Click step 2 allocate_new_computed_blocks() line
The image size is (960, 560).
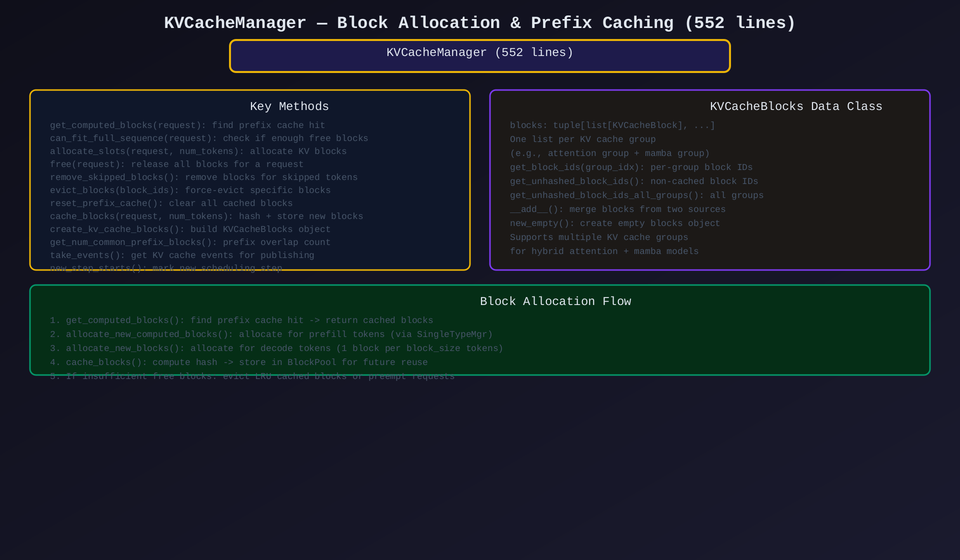pyautogui.click(x=271, y=334)
